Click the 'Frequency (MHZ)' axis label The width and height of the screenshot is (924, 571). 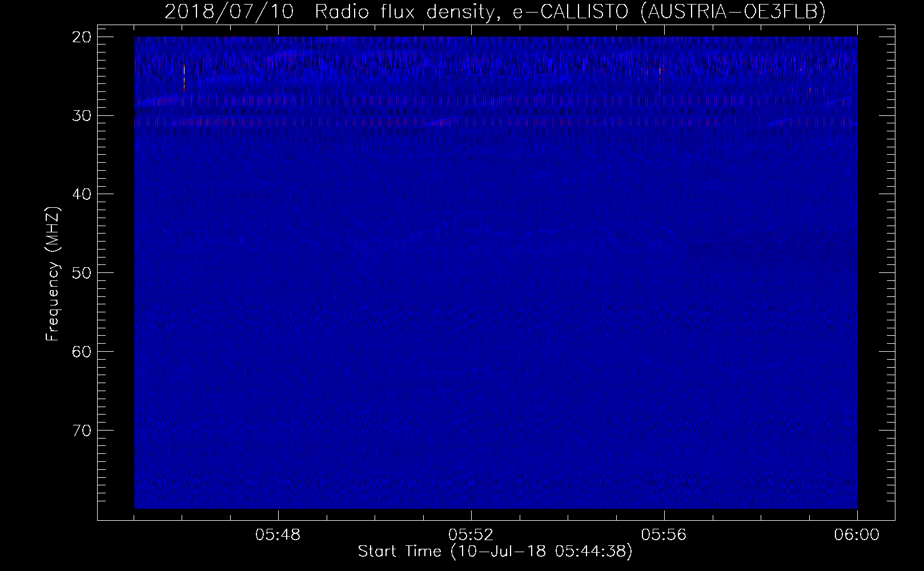53,274
